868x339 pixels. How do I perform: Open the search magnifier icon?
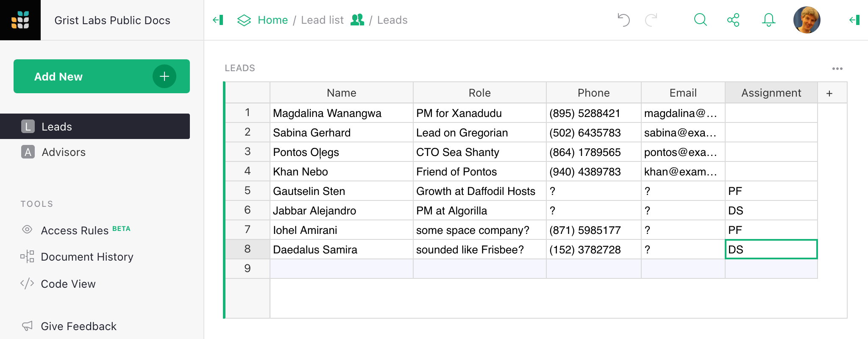700,20
